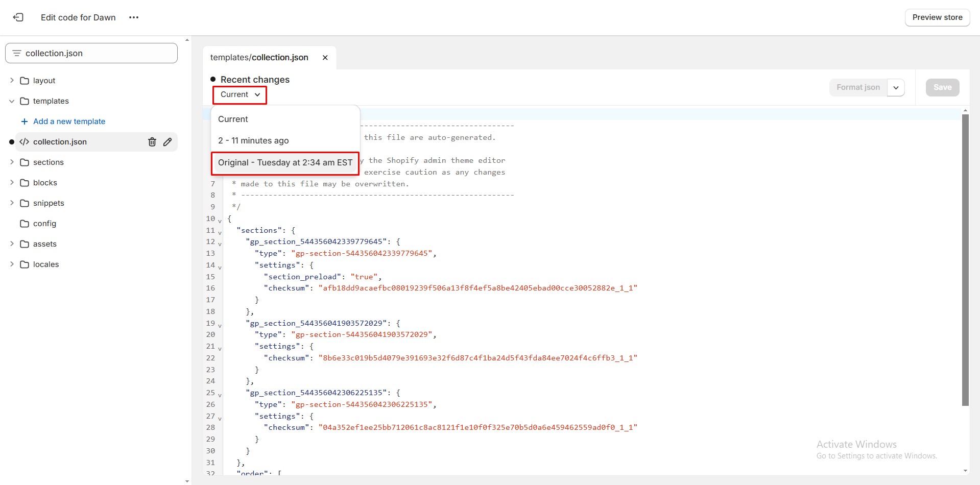980x485 pixels.
Task: Rename collection.json using the pencil icon
Action: coord(168,142)
